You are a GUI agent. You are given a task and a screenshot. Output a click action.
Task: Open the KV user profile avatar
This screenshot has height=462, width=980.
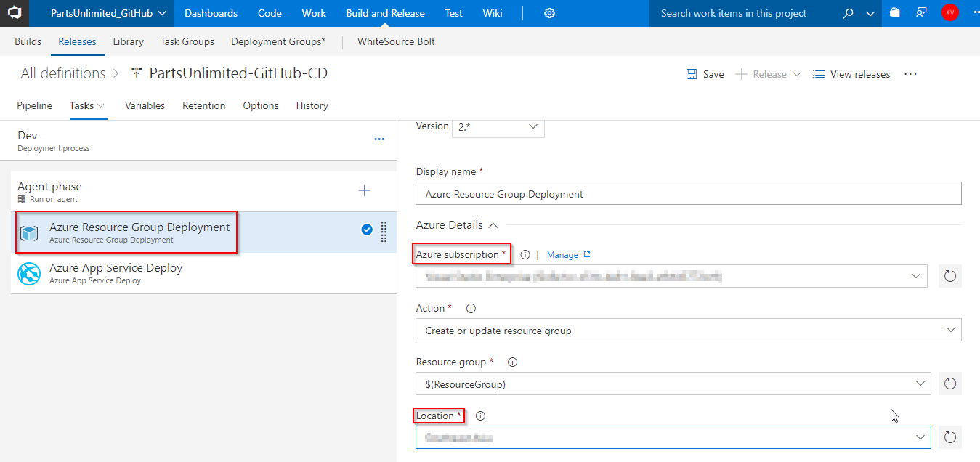pos(950,12)
